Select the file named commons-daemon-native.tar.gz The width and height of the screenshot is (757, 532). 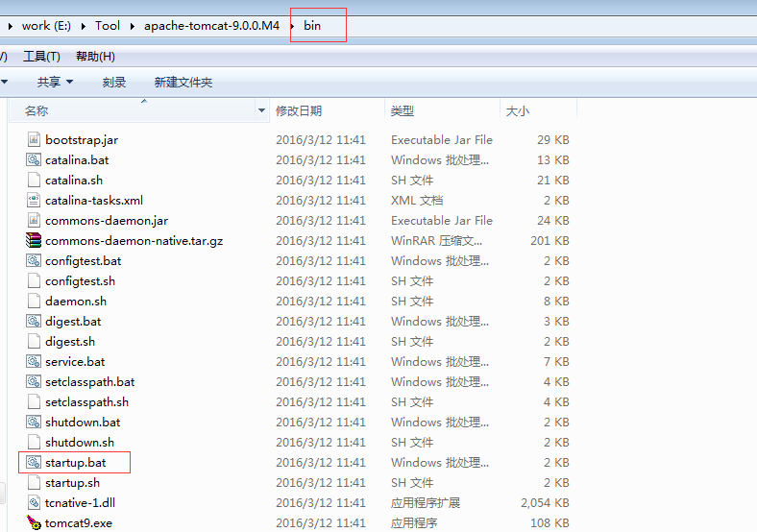click(x=134, y=240)
